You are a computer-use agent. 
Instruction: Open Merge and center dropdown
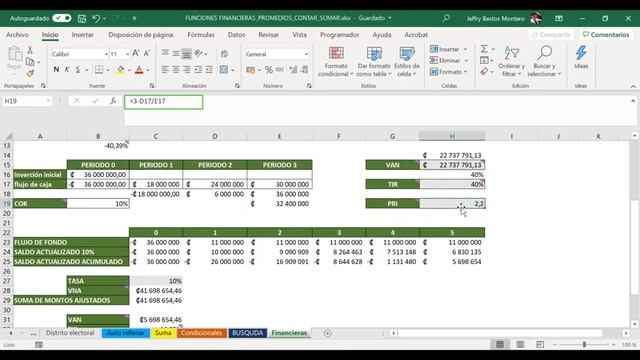click(x=232, y=70)
